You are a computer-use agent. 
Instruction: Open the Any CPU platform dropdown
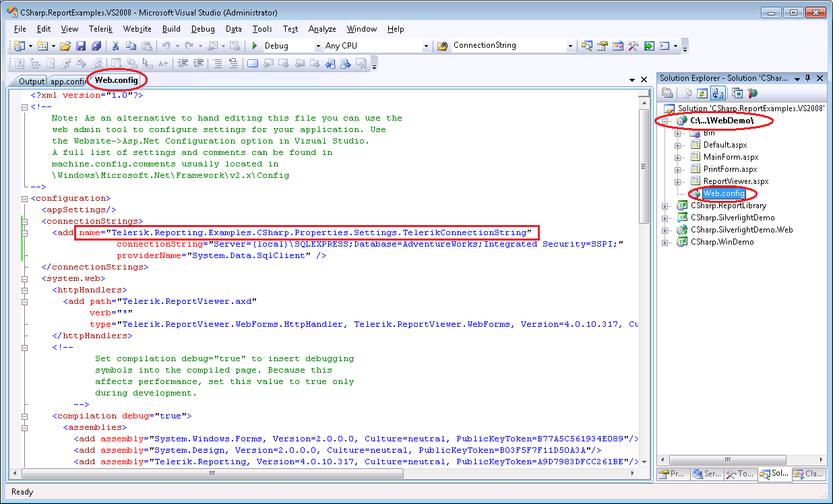(x=426, y=46)
